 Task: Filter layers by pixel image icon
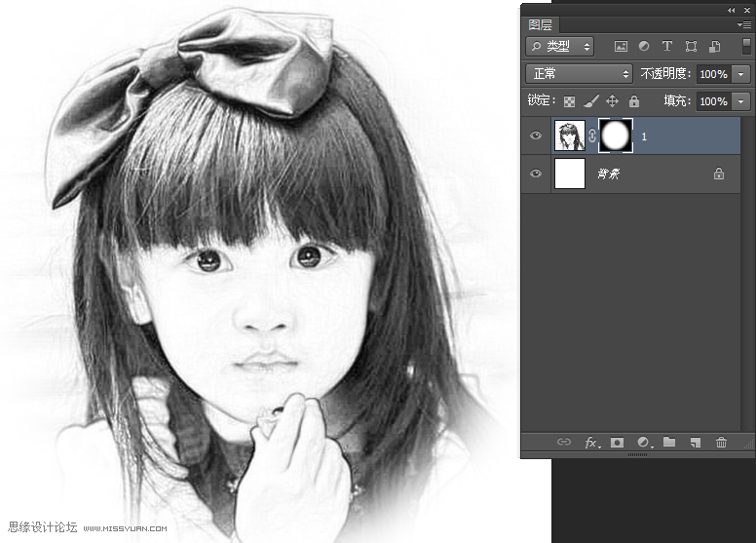(621, 47)
